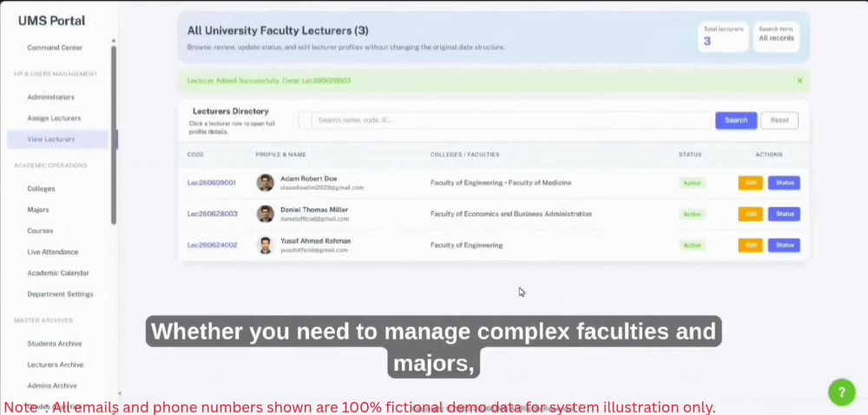The height and width of the screenshot is (415, 868).
Task: Click Active status badge for Daniel Thomas Miller
Action: pos(692,214)
